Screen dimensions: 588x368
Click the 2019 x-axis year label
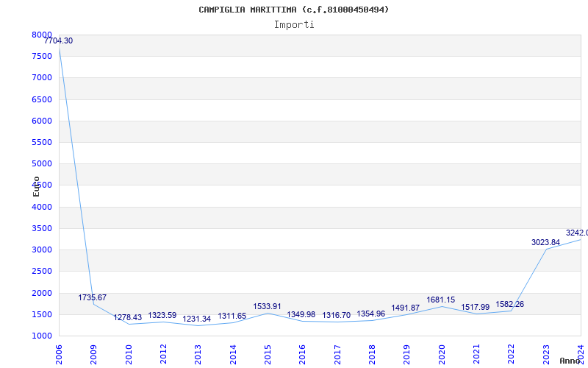pyautogui.click(x=407, y=355)
